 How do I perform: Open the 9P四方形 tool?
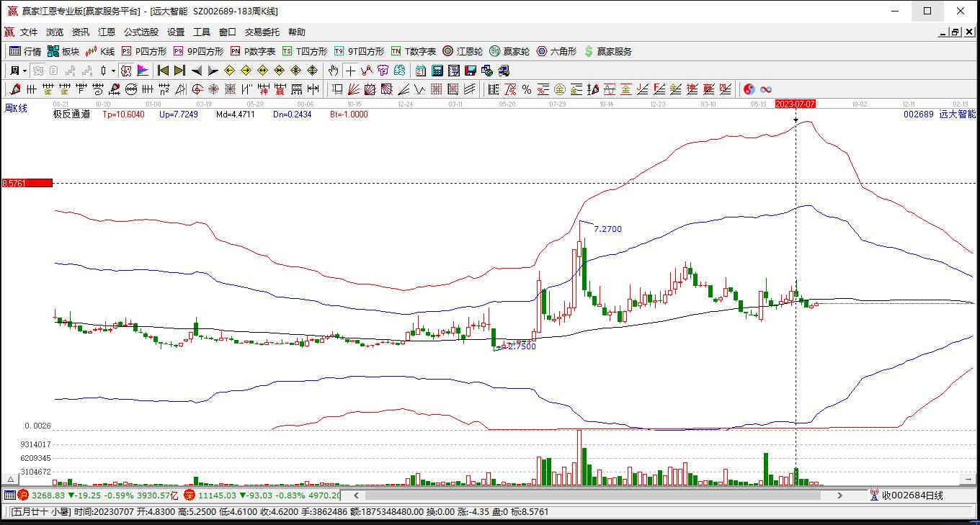[x=198, y=51]
